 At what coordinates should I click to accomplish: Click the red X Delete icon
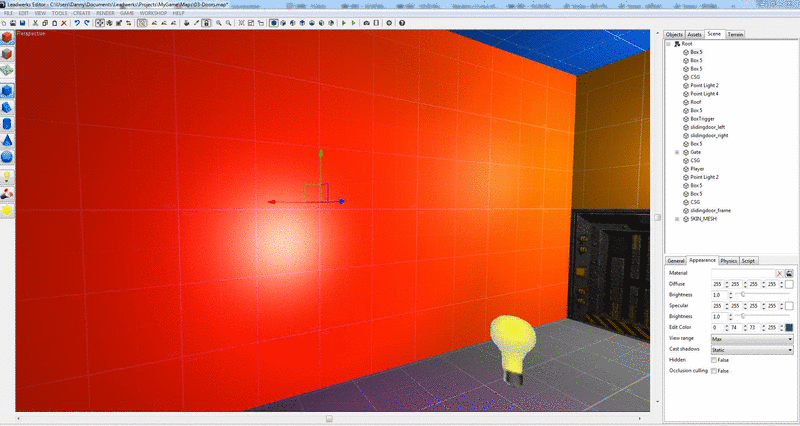(64, 23)
